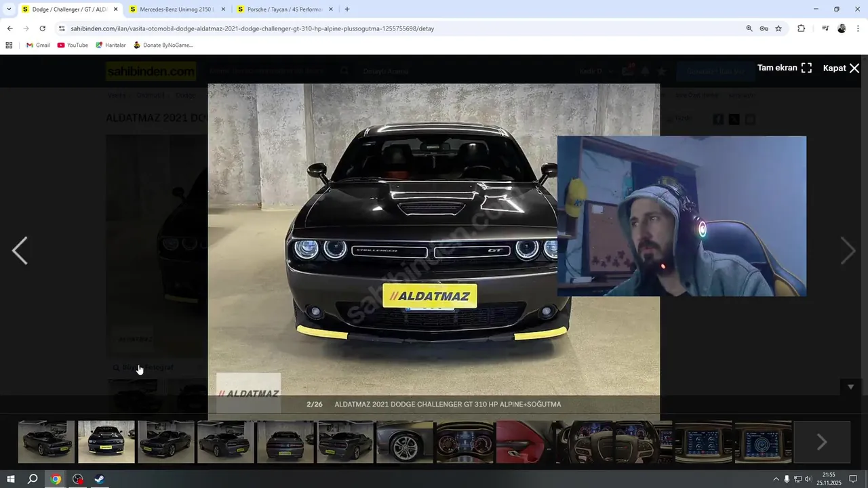The image size is (868, 488).
Task: Close the Mercedes-Benz Unimog tab
Action: click(223, 9)
